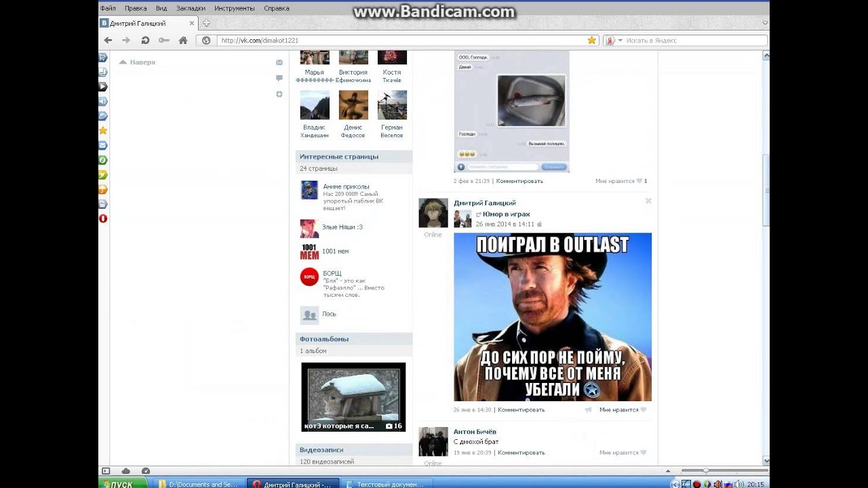Like Антон Бичёв's post
Screen dimensions: 868x488
coord(643,453)
